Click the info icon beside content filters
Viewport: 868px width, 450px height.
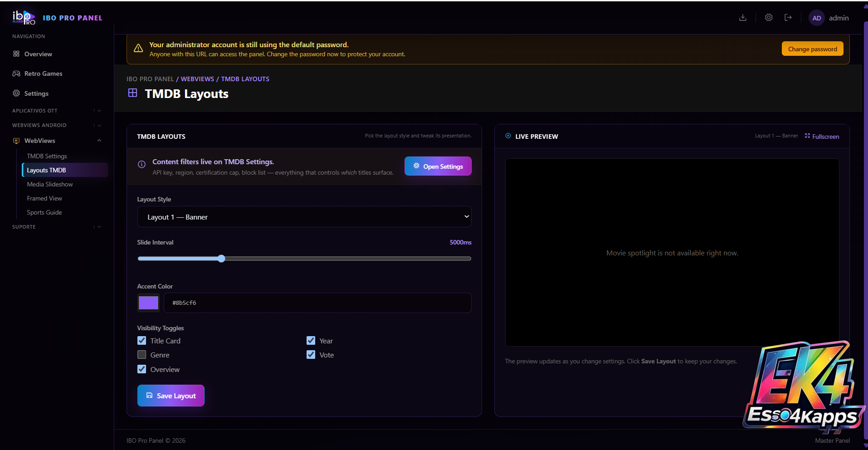(141, 164)
